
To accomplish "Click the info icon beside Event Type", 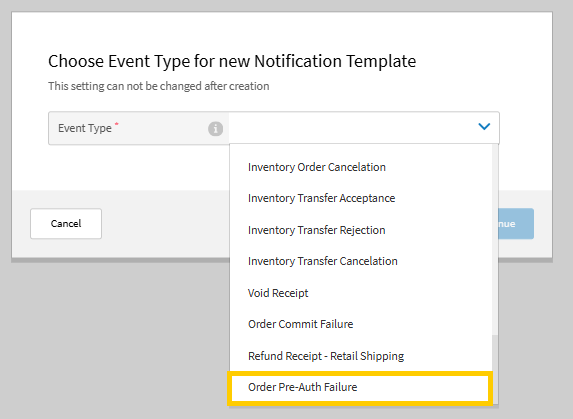I will [216, 129].
